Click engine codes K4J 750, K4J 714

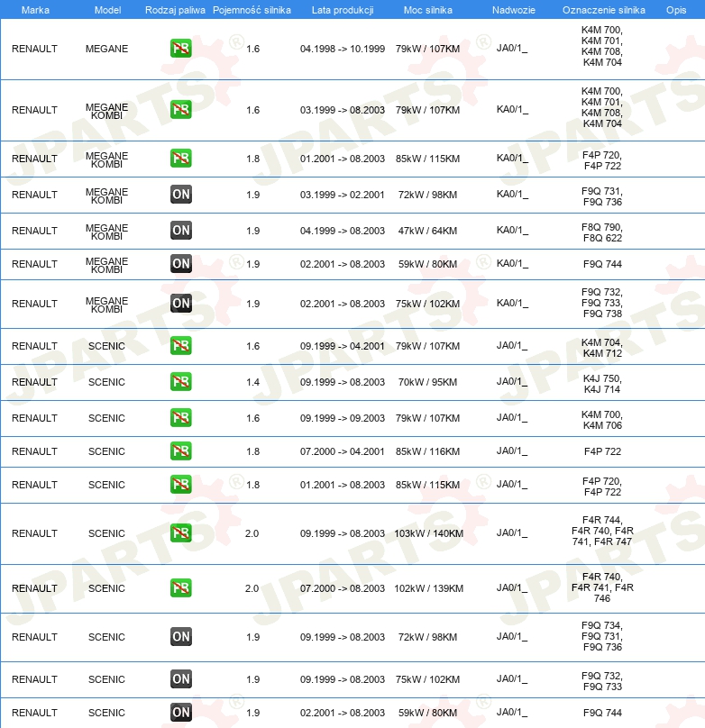602,384
